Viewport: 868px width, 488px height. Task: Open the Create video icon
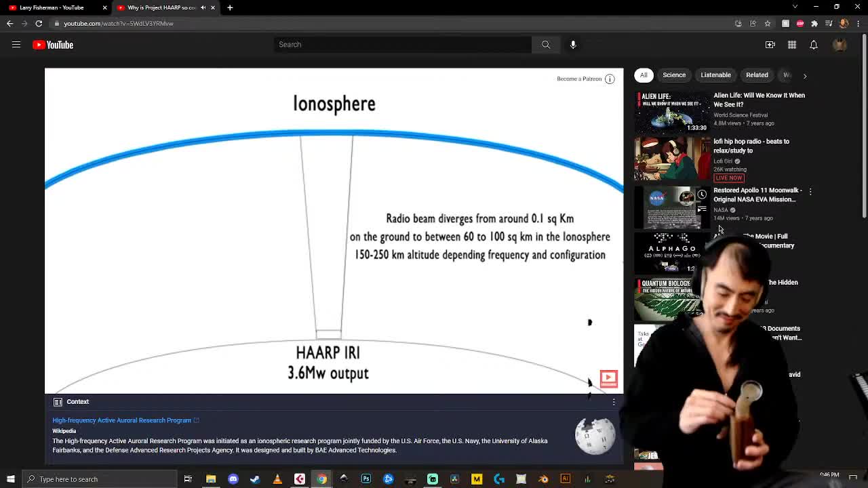click(770, 45)
